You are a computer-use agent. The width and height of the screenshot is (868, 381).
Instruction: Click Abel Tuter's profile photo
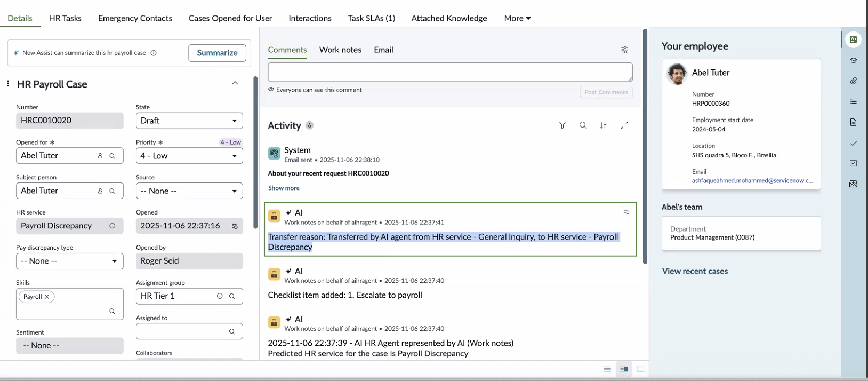677,74
